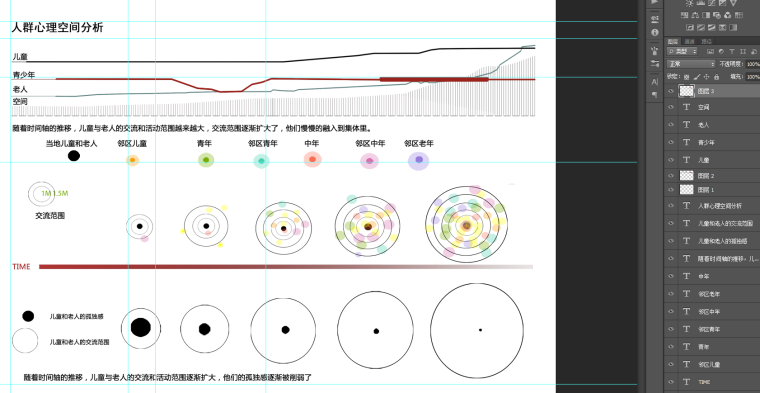Click the layer opacity percentage field
Screen dimensions: 760x393
pyautogui.click(x=753, y=64)
